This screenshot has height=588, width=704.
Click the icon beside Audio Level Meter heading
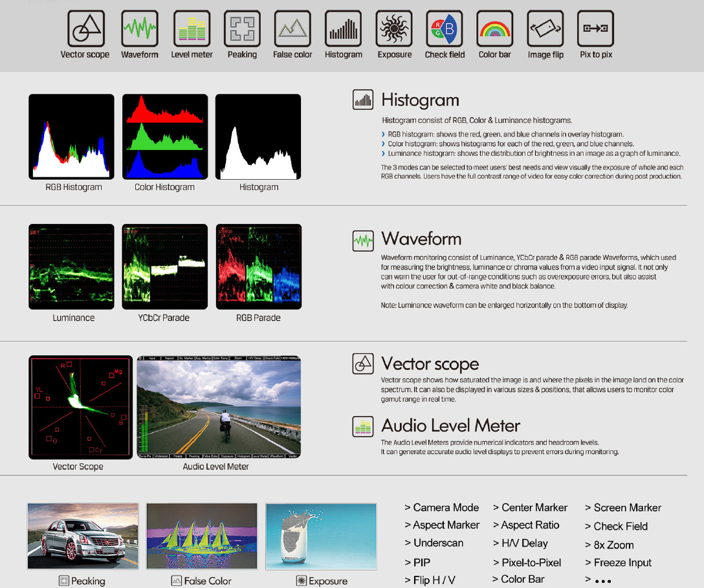click(363, 426)
